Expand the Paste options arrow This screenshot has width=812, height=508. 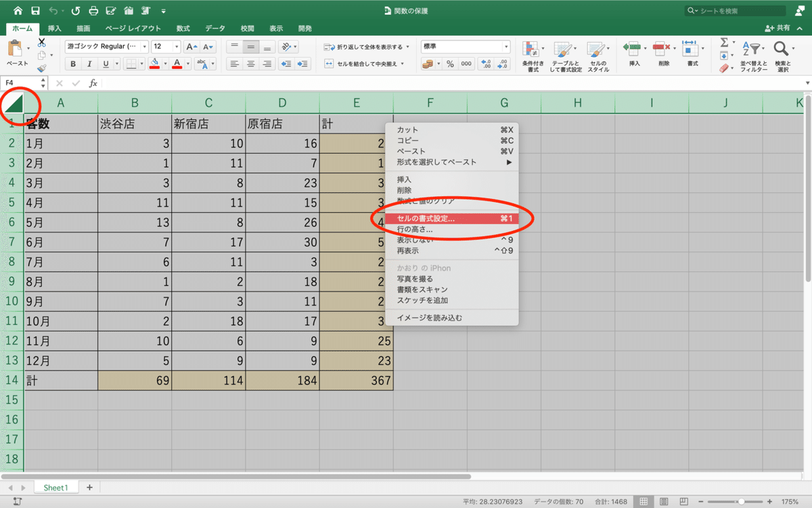tap(28, 49)
